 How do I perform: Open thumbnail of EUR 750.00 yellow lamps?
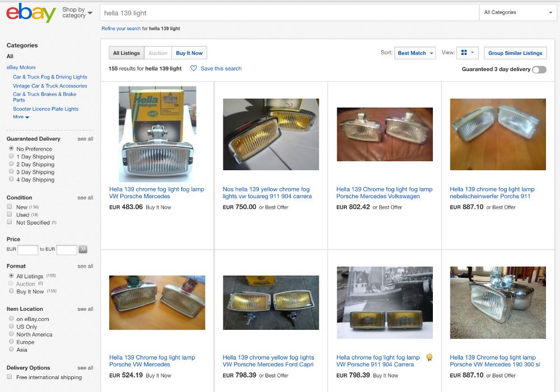point(270,134)
